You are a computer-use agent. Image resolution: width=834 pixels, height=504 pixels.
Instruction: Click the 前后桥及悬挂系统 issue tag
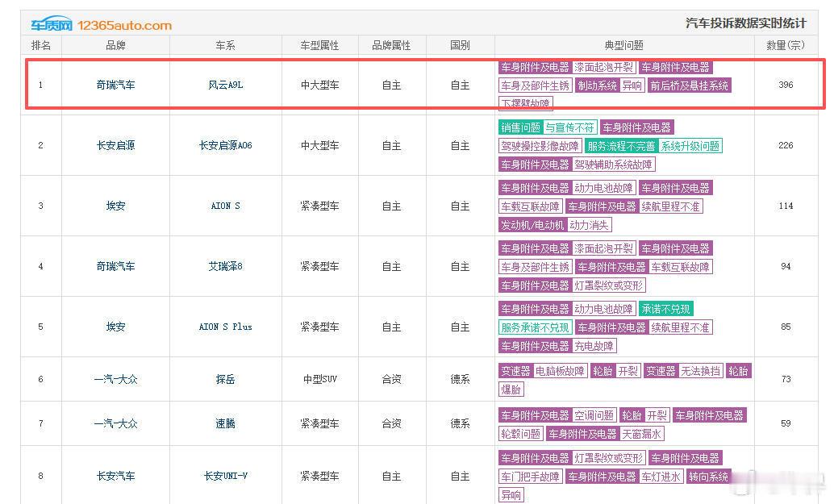[x=690, y=85]
